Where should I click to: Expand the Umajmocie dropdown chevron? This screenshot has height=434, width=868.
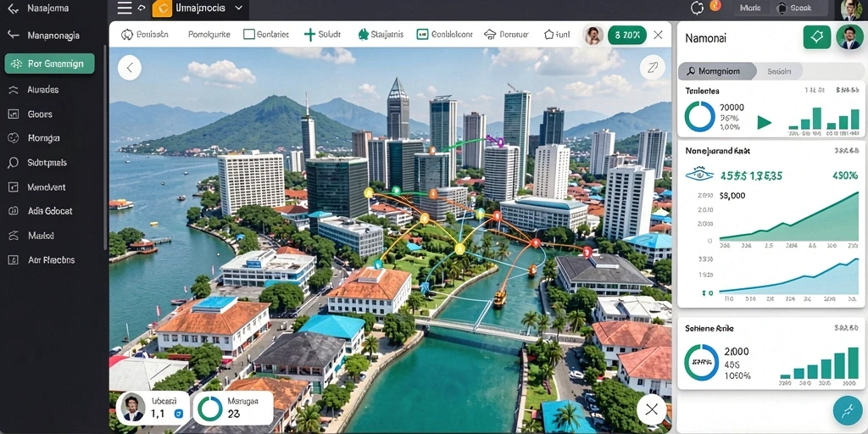(x=238, y=8)
